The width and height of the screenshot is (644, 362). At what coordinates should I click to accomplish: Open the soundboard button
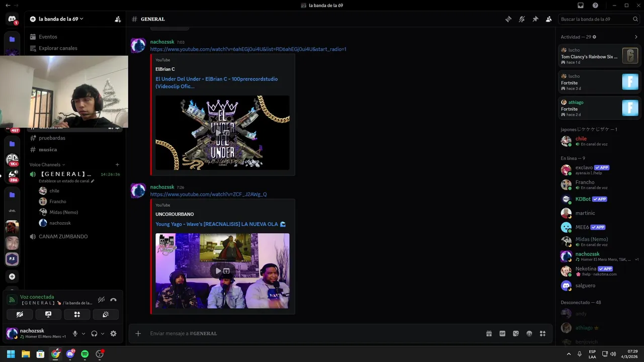point(106,314)
